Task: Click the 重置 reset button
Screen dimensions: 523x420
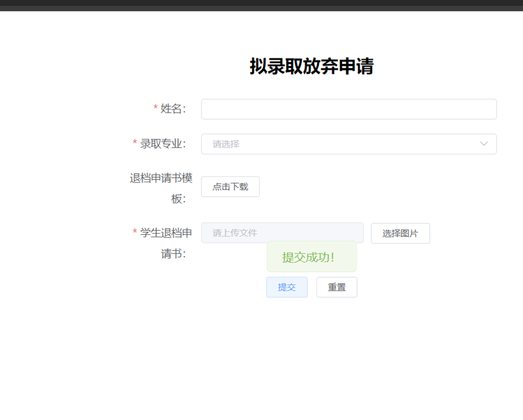Action: (x=337, y=287)
